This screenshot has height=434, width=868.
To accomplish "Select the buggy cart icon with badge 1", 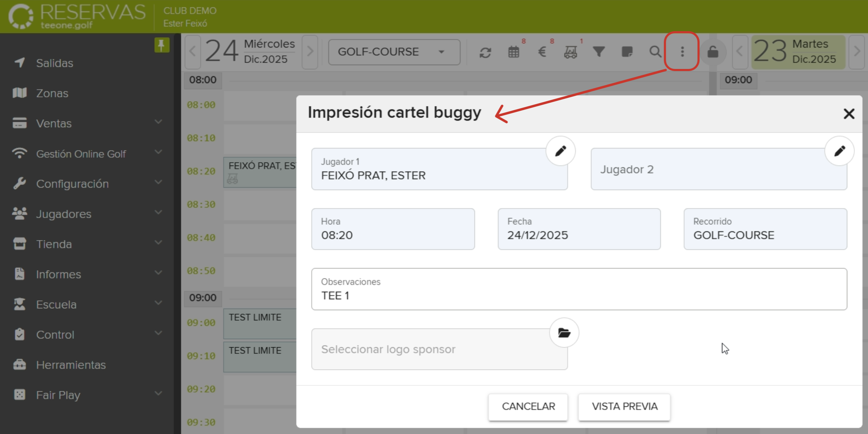I will (x=570, y=52).
